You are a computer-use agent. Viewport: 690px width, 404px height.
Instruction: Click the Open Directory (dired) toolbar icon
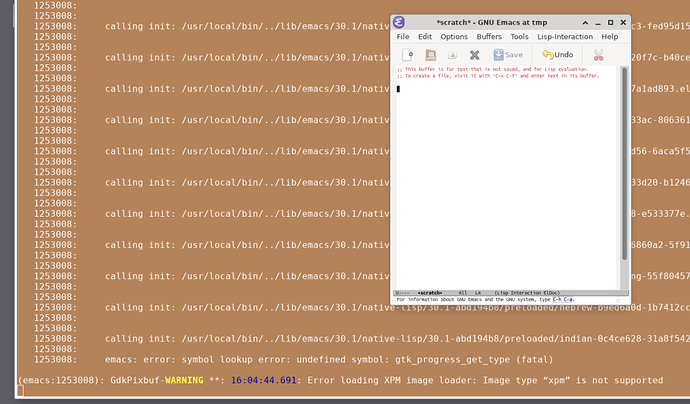point(452,55)
